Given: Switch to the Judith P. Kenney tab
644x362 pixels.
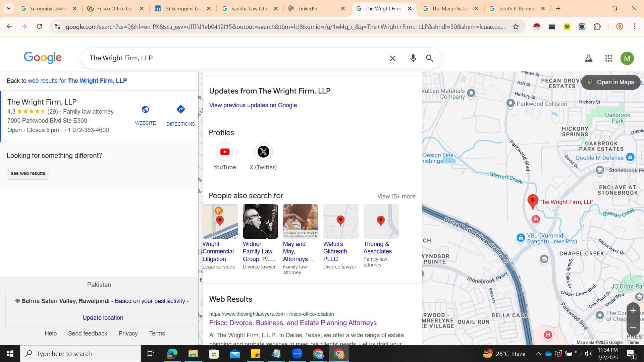Looking at the screenshot, I should 517,9.
